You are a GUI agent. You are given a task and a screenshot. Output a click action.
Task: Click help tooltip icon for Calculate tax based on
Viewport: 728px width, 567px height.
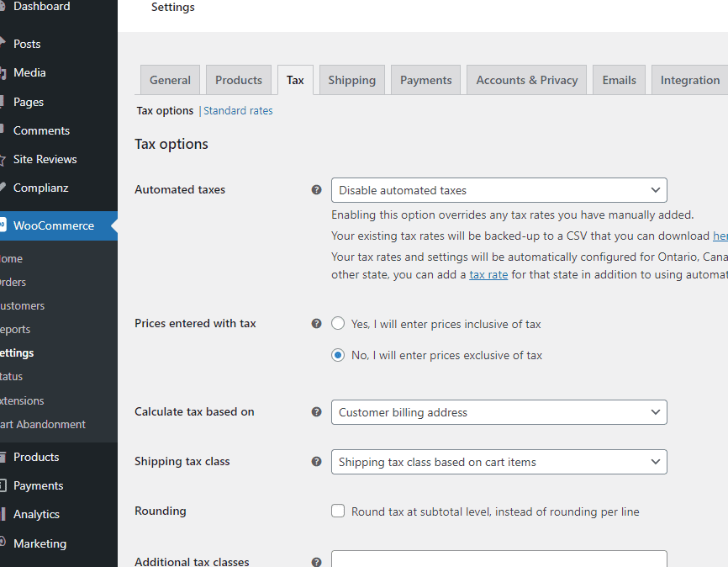(x=317, y=412)
